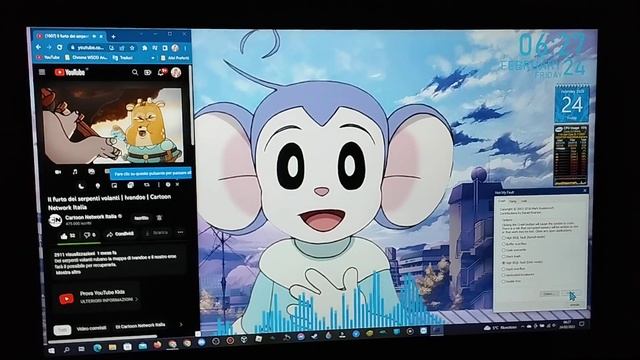Open ULTERIORI INFORMAZIONI for YouTube Kids
This screenshot has width=640, height=360.
[x=109, y=300]
